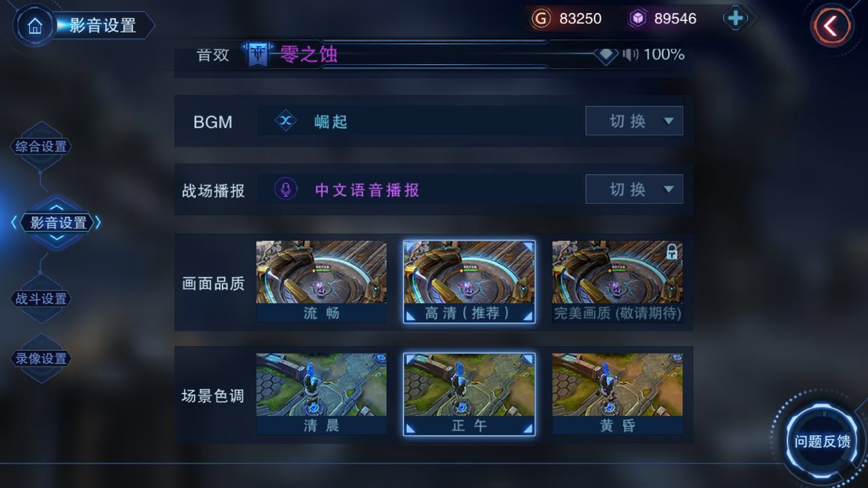
Task: Tap the home icon at top left
Action: point(35,26)
